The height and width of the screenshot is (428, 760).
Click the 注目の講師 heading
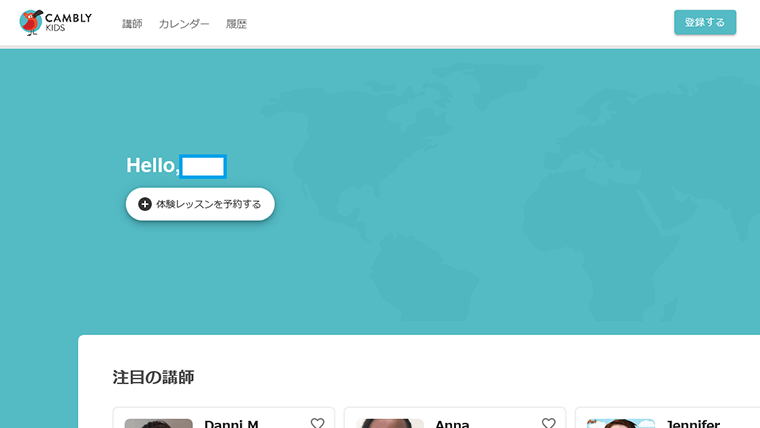tap(153, 377)
